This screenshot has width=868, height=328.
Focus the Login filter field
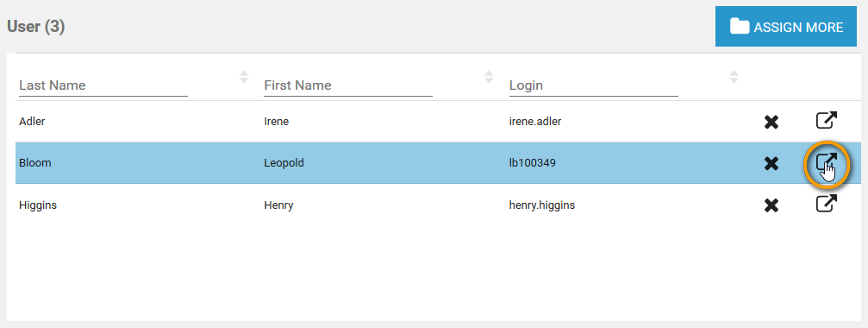point(593,85)
